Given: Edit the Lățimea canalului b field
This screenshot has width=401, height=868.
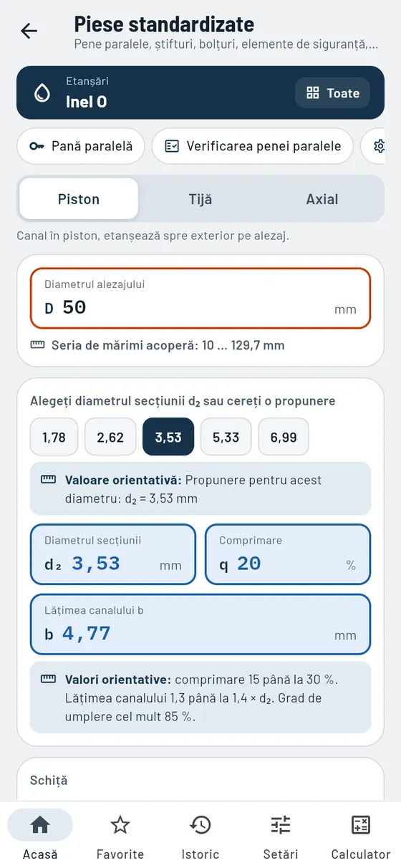Looking at the screenshot, I should [x=200, y=625].
